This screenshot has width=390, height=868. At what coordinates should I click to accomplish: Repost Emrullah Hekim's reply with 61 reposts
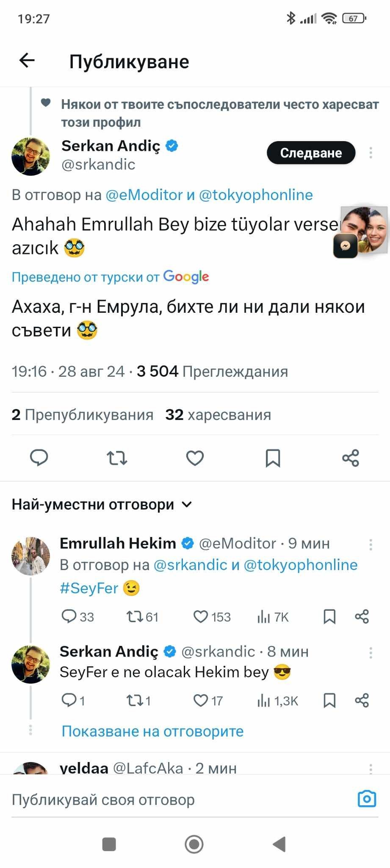pyautogui.click(x=135, y=617)
